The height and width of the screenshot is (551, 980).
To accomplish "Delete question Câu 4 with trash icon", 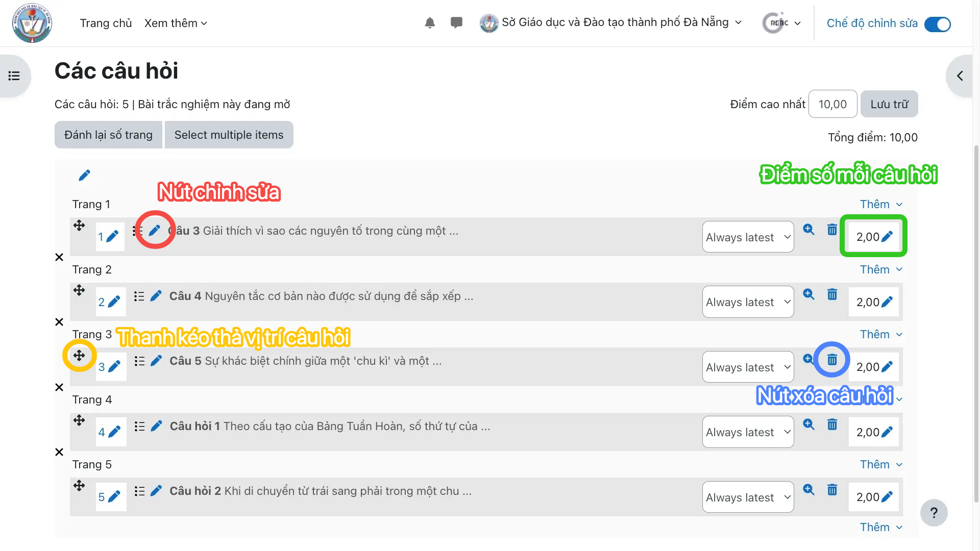I will coord(832,294).
